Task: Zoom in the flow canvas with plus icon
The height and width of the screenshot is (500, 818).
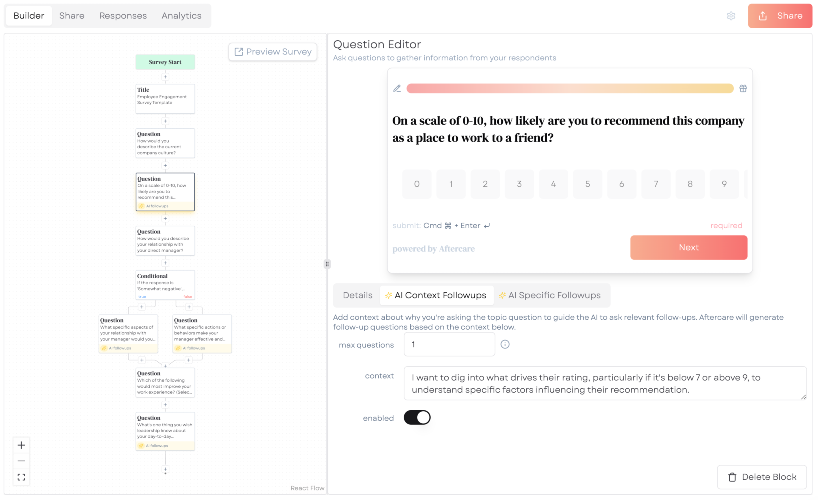Action: (21, 445)
